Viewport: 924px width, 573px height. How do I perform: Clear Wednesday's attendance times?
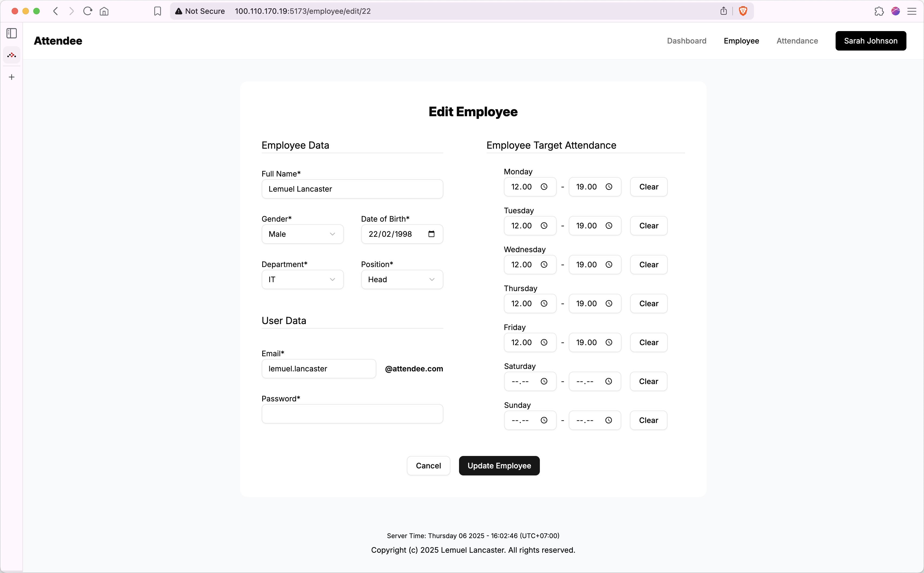[x=648, y=265]
